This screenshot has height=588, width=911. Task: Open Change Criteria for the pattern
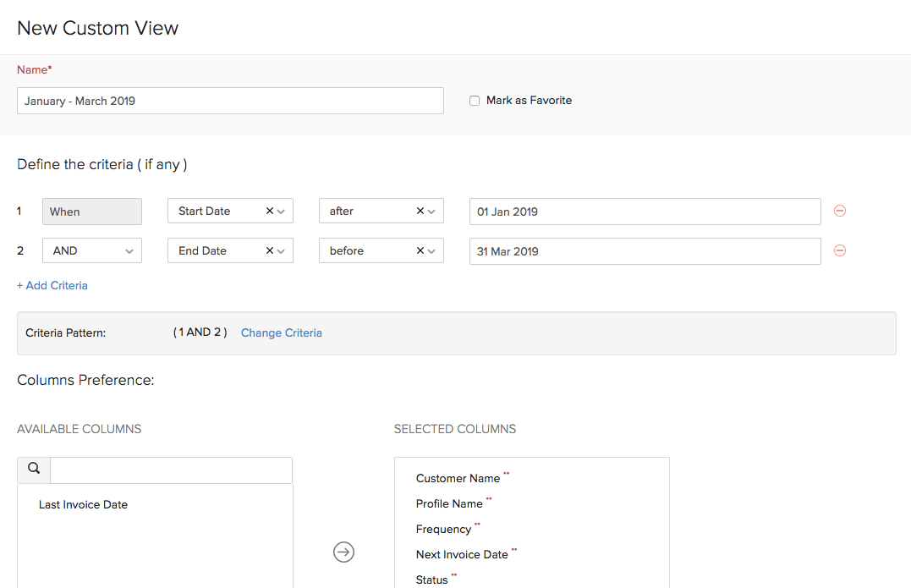(x=281, y=332)
